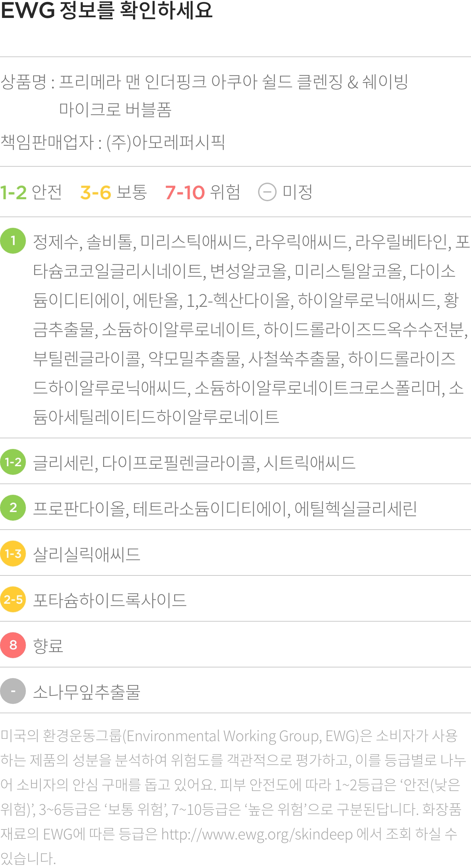Click the 미정 circle-minus legend icon
The height and width of the screenshot is (868, 471).
267,192
